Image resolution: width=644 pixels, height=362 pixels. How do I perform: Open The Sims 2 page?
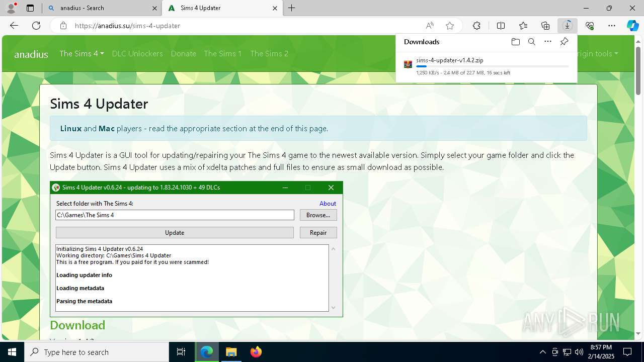point(269,53)
